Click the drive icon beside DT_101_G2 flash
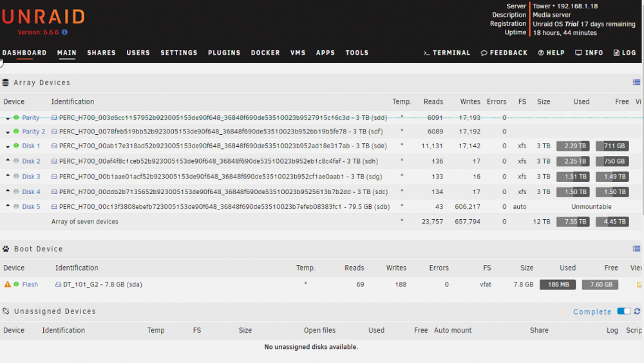Screen dimensions: 644x363 [59, 284]
